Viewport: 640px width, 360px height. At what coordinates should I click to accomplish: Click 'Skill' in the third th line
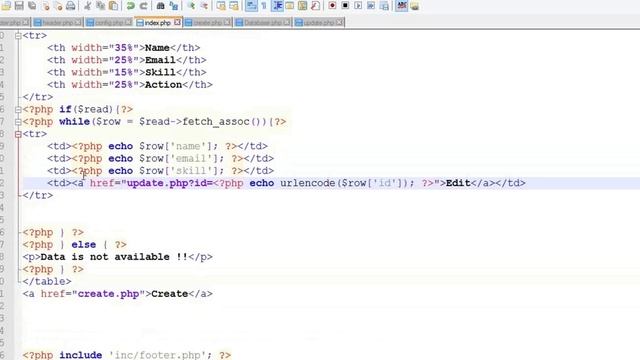[160, 72]
